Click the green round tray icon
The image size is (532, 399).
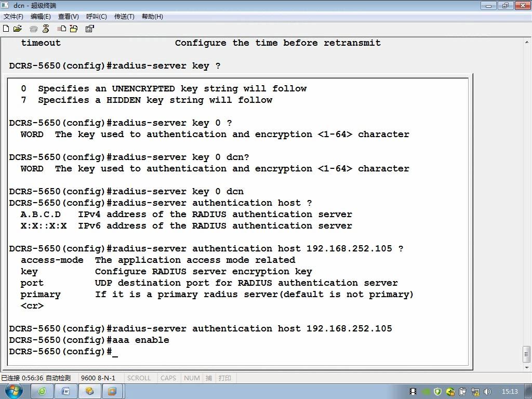[426, 392]
